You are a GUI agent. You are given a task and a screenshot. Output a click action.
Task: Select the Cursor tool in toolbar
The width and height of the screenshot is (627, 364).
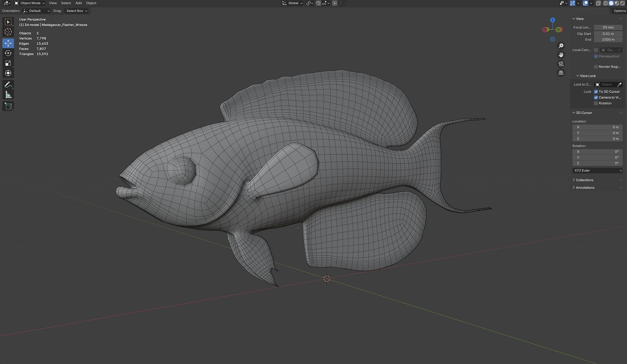coord(8,32)
